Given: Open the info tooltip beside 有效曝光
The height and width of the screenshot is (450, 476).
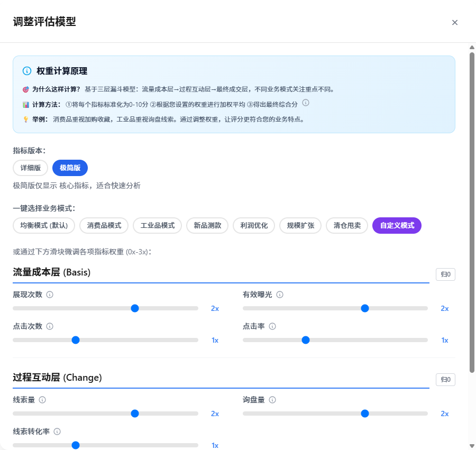Looking at the screenshot, I should 279,295.
